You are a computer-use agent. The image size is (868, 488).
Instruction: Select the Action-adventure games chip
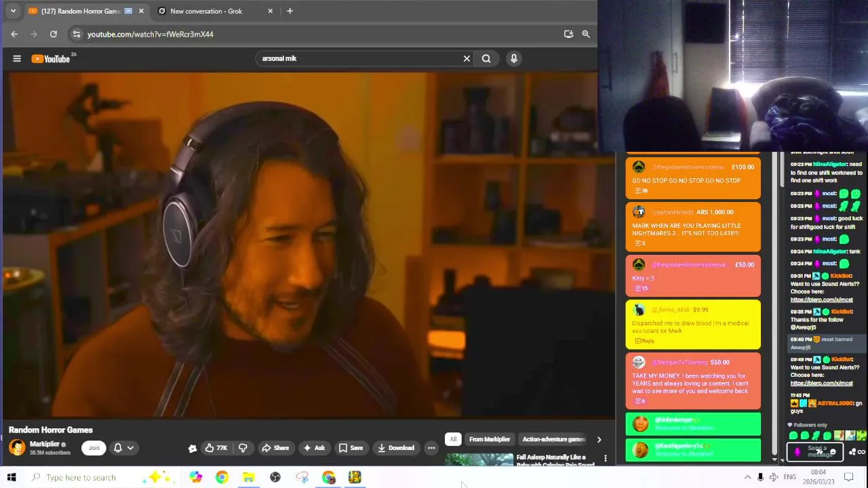pos(553,439)
